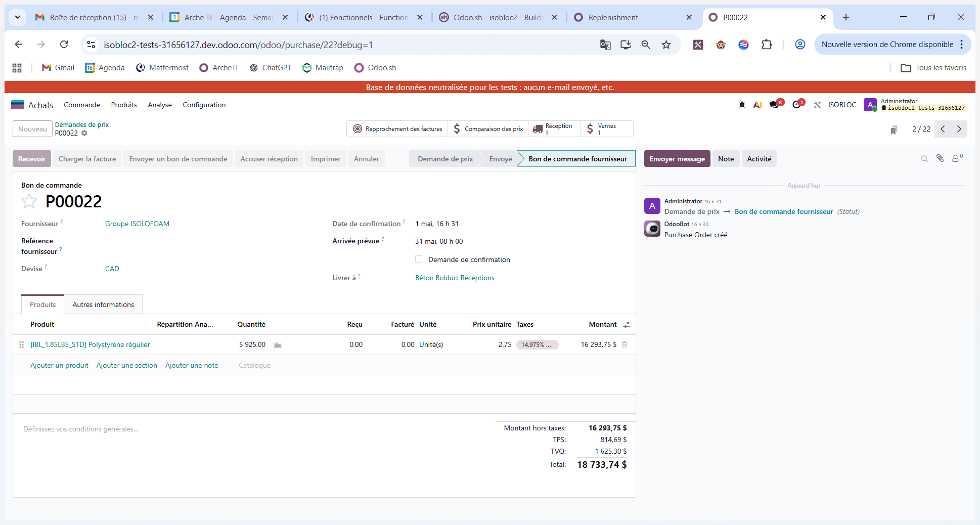
Task: Go to previous record arrow
Action: pos(943,129)
